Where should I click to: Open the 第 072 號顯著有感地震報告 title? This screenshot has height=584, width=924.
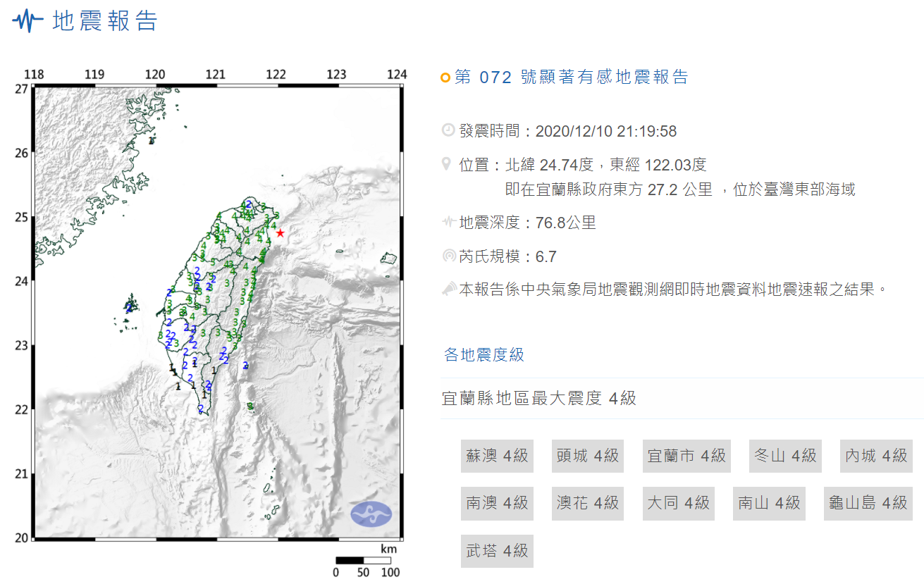point(571,77)
